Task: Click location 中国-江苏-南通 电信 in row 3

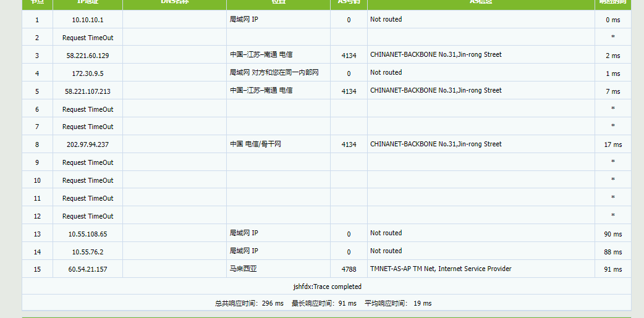Action: click(x=261, y=54)
